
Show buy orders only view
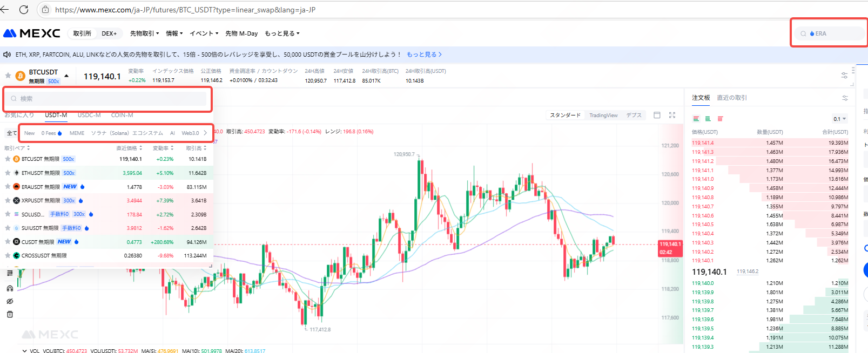click(x=708, y=119)
